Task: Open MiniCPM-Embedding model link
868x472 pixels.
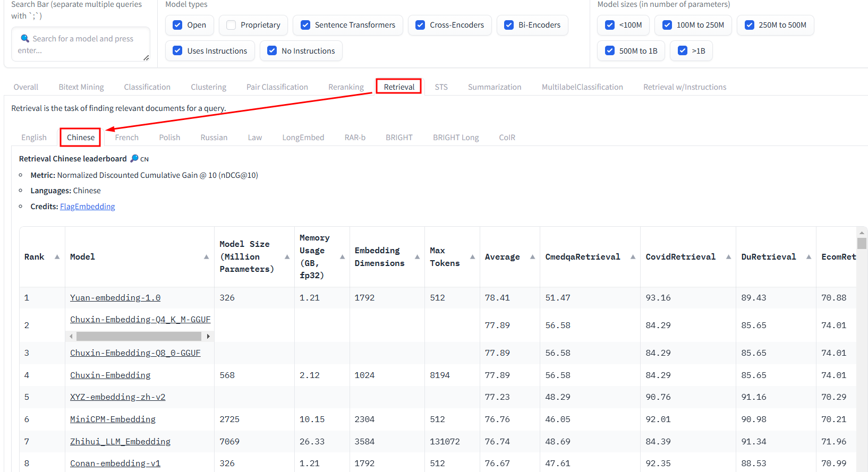Action: point(113,419)
